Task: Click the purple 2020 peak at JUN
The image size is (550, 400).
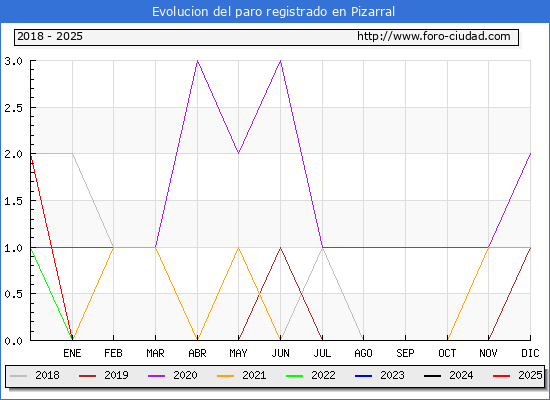Action: pos(281,61)
